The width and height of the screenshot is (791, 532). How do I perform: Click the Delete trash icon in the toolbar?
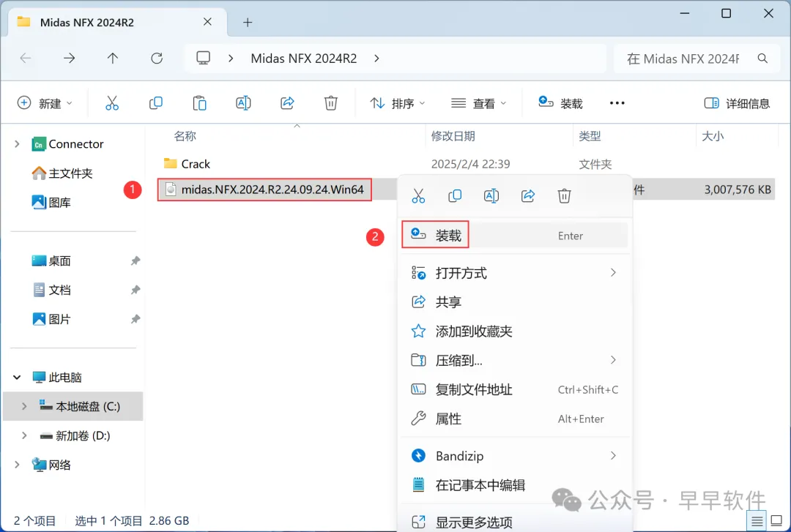(331, 103)
